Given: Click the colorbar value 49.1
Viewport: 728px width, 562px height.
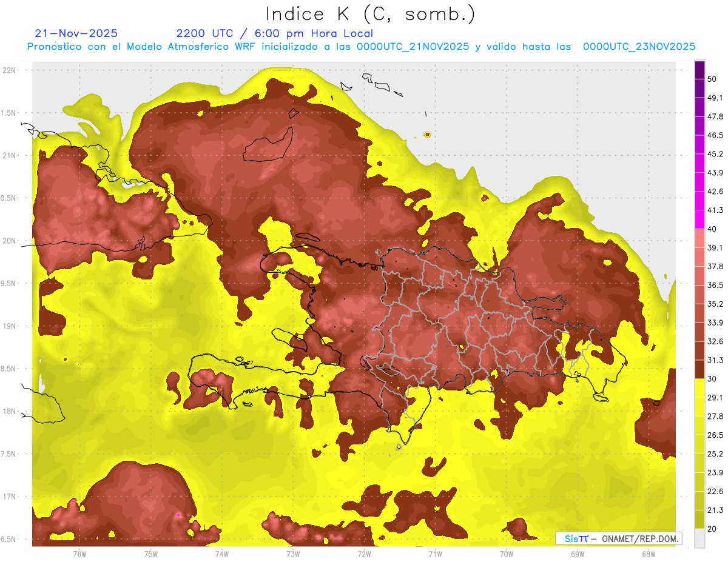Looking at the screenshot, I should click(x=715, y=98).
